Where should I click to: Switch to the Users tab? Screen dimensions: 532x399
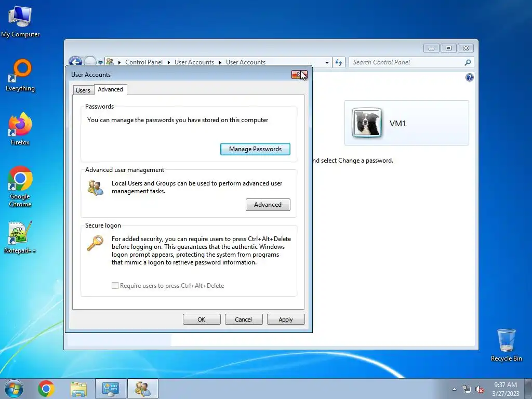pyautogui.click(x=83, y=90)
